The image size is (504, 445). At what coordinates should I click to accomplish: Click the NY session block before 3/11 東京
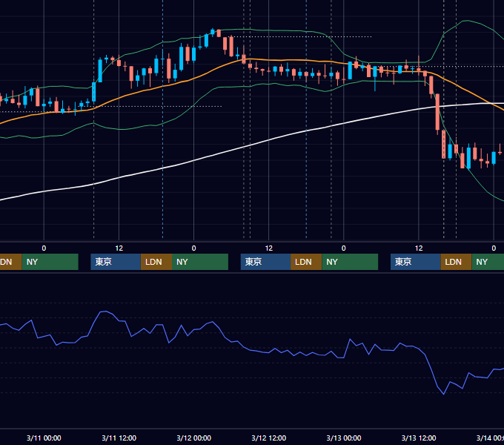coord(50,262)
